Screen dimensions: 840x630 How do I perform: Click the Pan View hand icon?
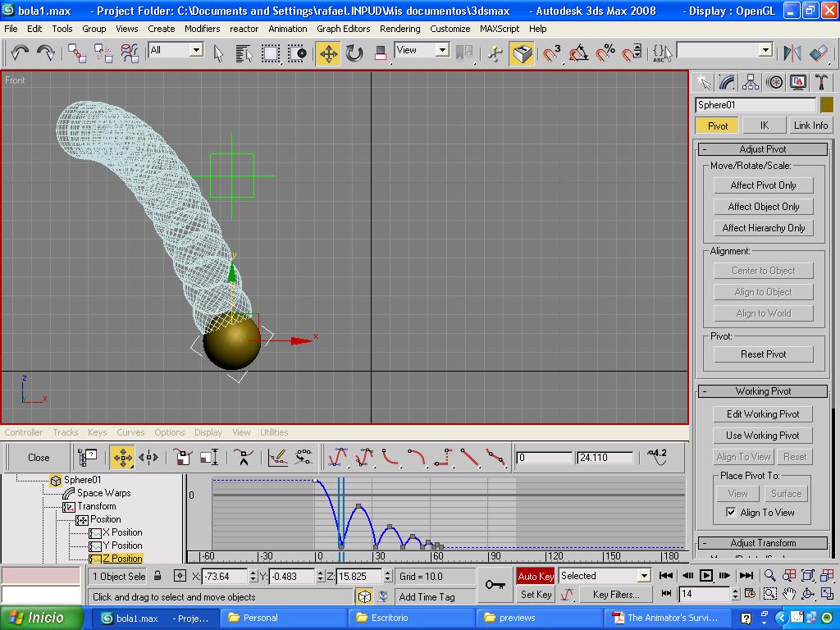coord(789,594)
